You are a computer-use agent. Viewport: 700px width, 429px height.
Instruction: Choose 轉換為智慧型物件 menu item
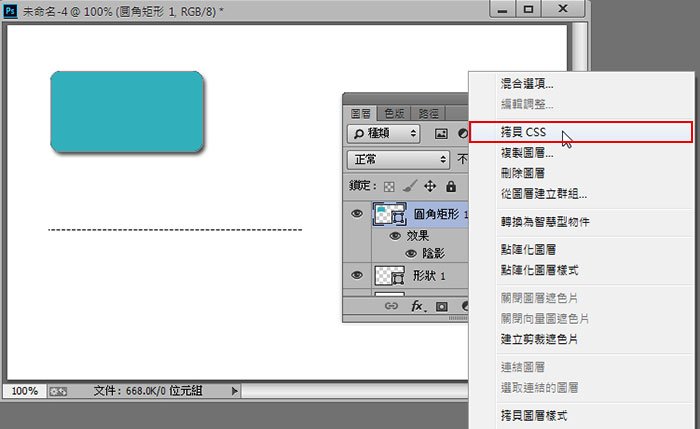coord(545,222)
